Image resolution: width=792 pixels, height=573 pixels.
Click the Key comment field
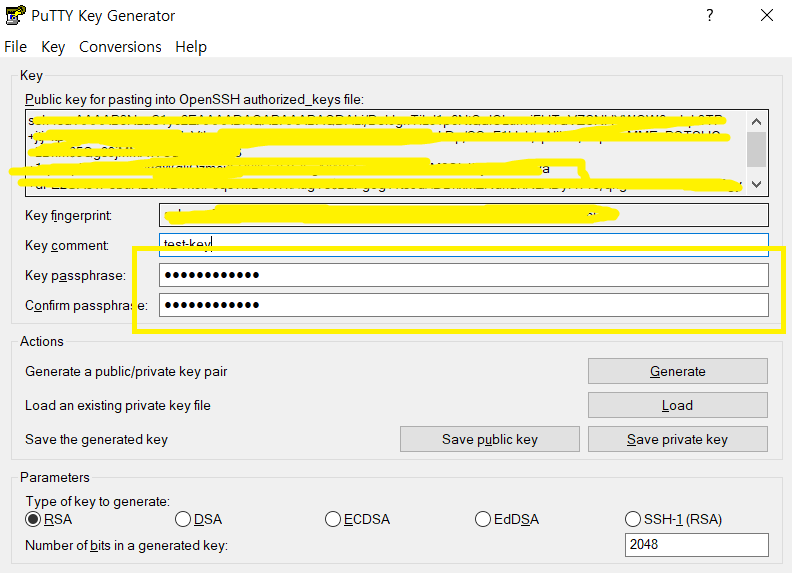[x=464, y=245]
